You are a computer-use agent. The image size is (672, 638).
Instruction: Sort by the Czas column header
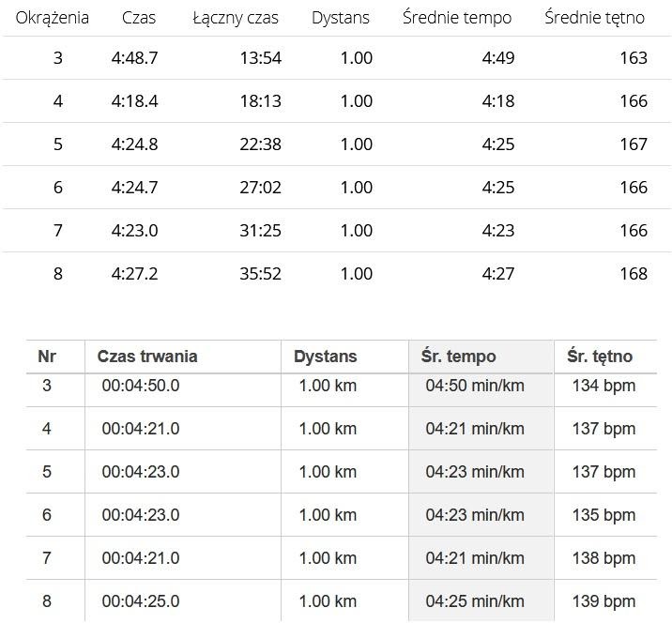coord(138,18)
